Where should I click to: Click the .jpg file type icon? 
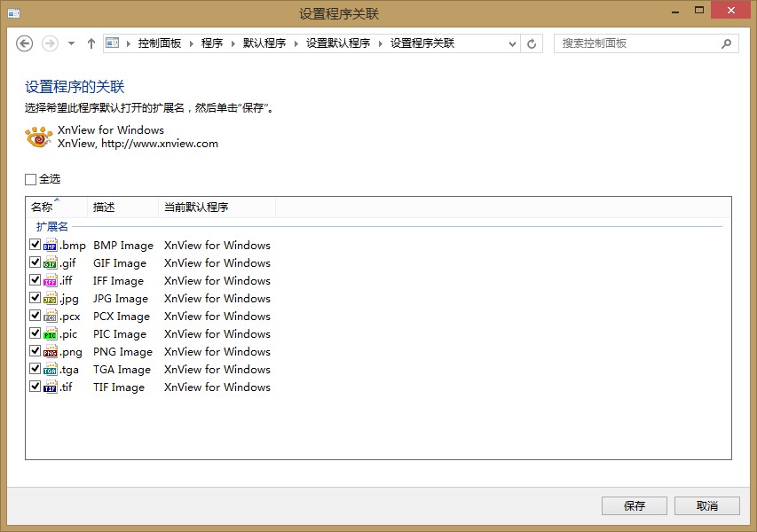point(51,299)
